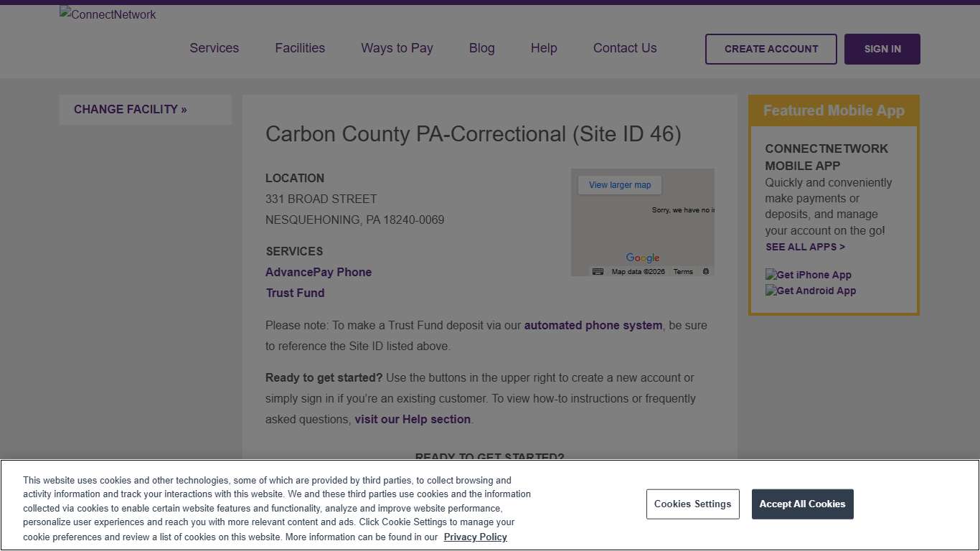980x551 pixels.
Task: Open keyboard shortcuts icon on the map
Action: (596, 271)
